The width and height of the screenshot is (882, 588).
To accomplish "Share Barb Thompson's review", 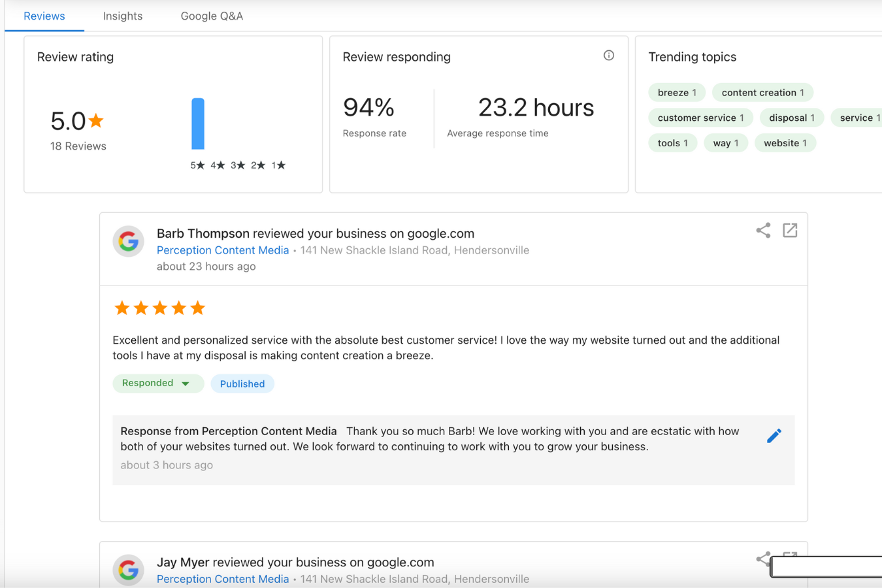I will click(763, 230).
